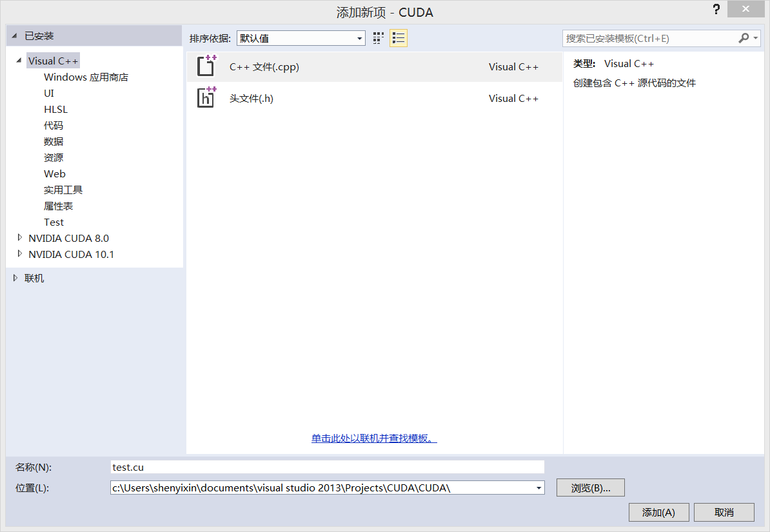The width and height of the screenshot is (770, 532).
Task: Click the 添加(A) button to add item
Action: [x=658, y=511]
